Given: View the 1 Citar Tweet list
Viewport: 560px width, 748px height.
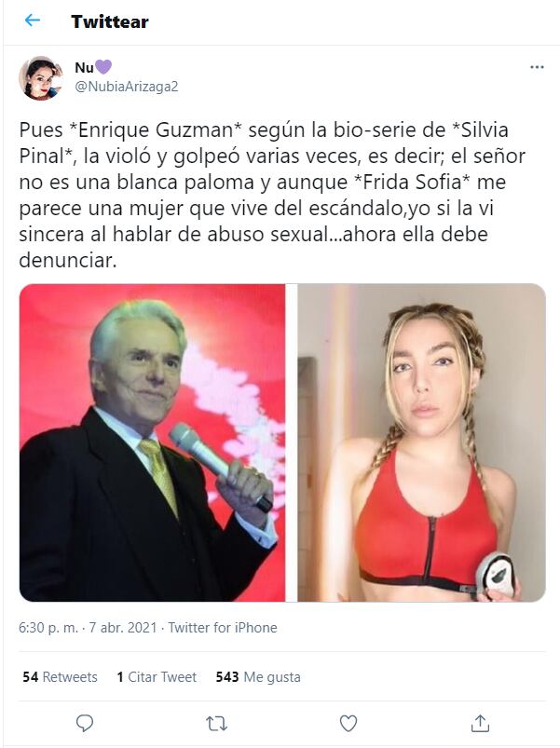Looking at the screenshot, I should (x=157, y=677).
